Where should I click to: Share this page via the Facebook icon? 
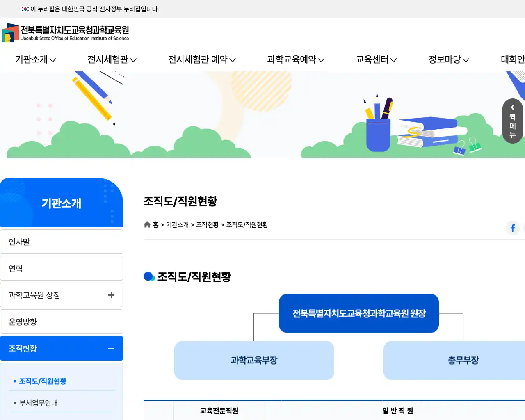513,228
